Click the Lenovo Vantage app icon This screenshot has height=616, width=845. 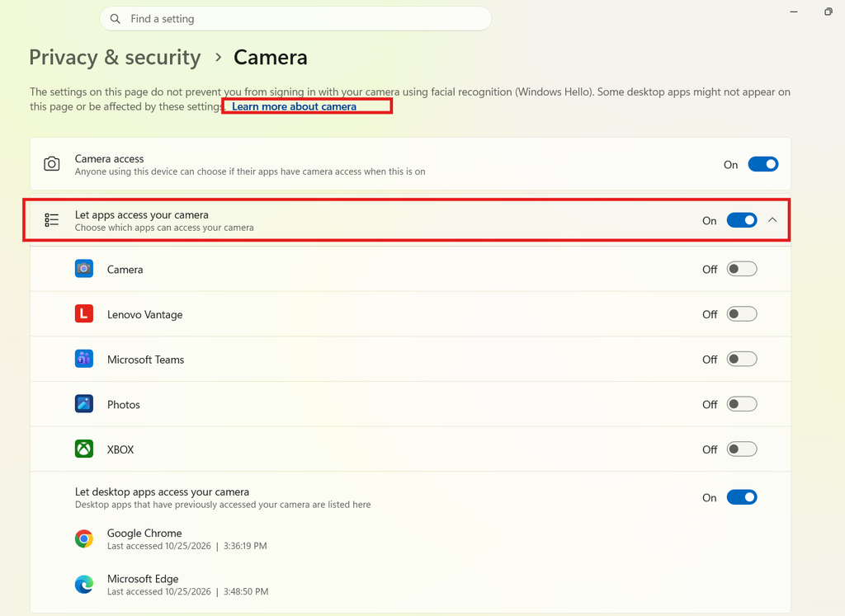(x=84, y=313)
